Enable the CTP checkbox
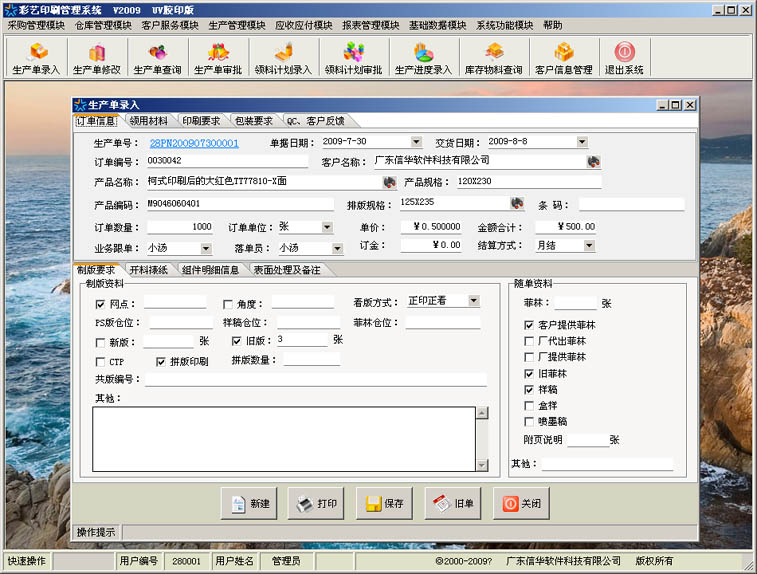The height and width of the screenshot is (574, 757). click(x=100, y=362)
